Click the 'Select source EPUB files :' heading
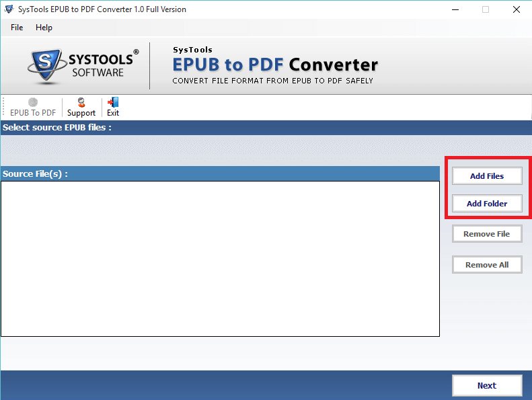532x400 pixels. pyautogui.click(x=57, y=128)
